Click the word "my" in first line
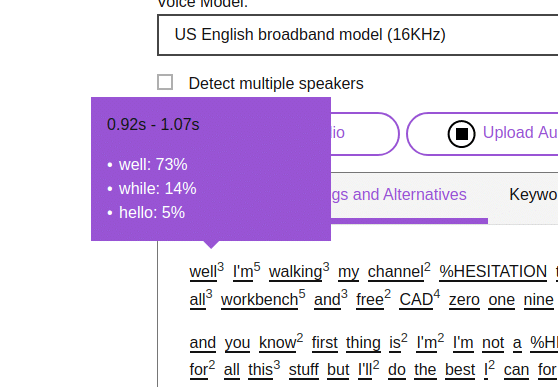 tap(348, 273)
